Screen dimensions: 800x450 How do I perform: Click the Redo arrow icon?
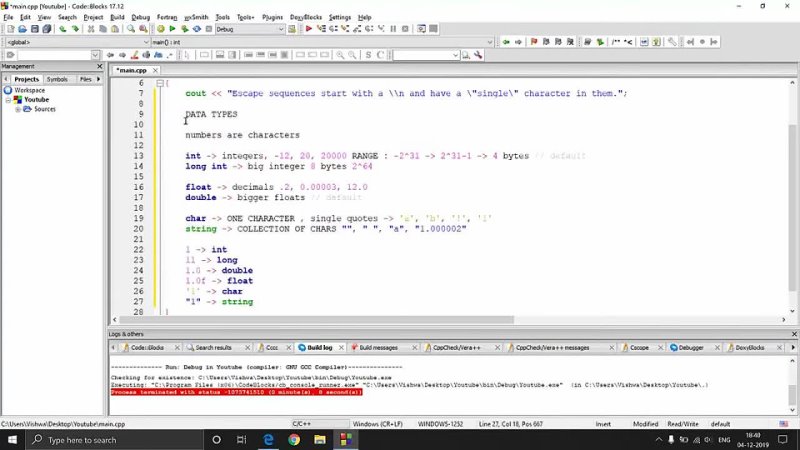point(75,29)
